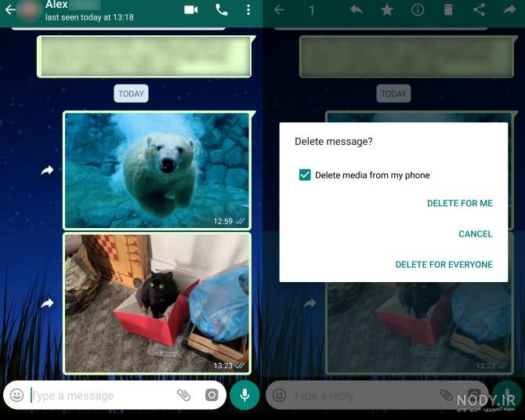Tap the share icon in selection toolbar
This screenshot has height=420, width=525.
coord(479,10)
